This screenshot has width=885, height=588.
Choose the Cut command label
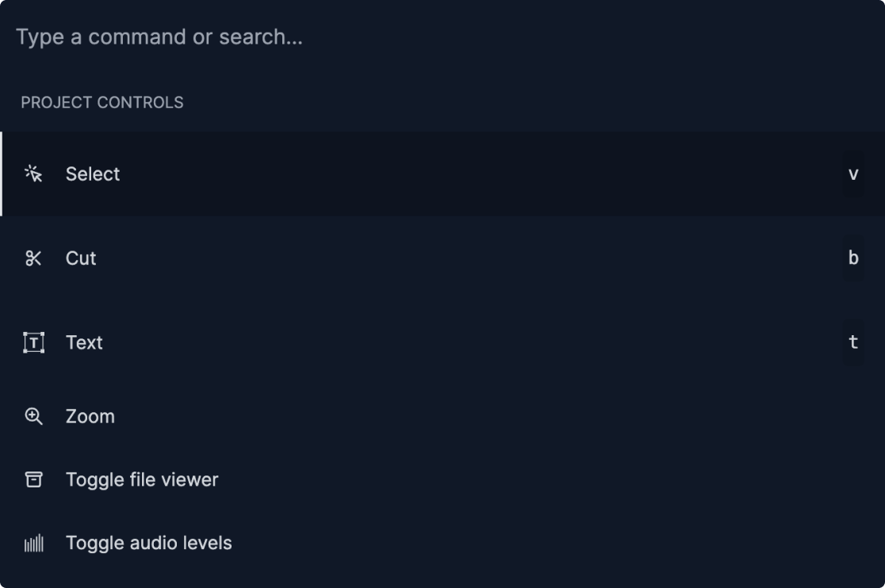[81, 258]
